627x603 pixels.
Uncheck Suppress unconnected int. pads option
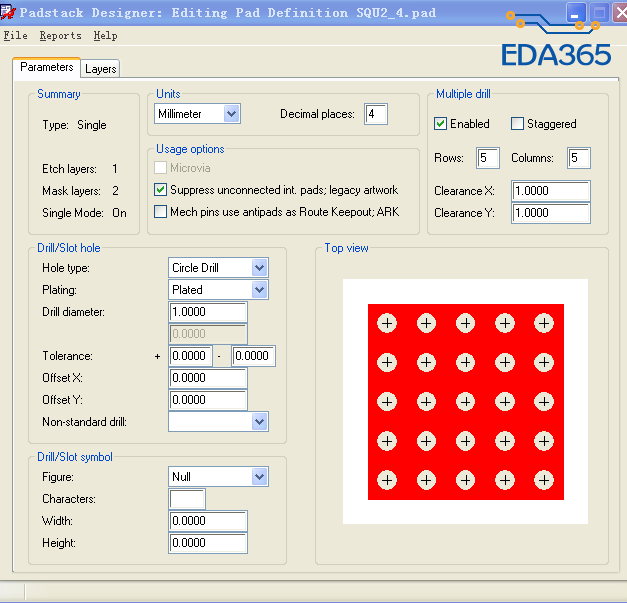(160, 190)
